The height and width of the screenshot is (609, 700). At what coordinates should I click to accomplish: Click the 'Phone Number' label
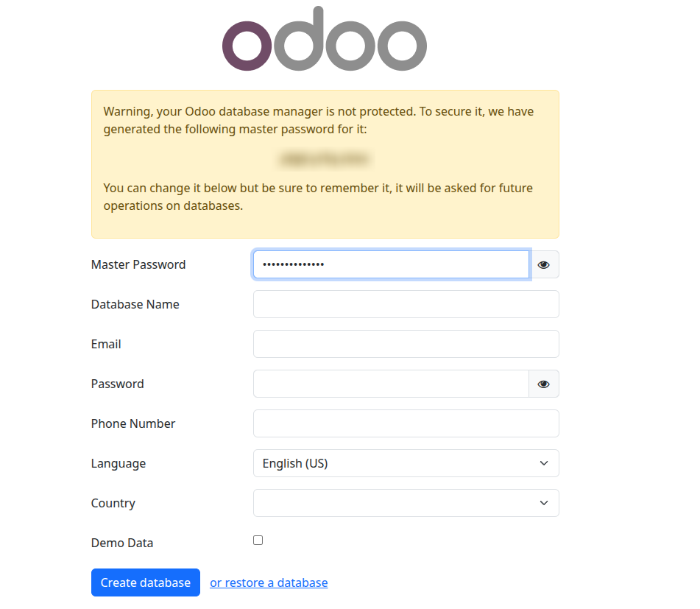tap(133, 423)
